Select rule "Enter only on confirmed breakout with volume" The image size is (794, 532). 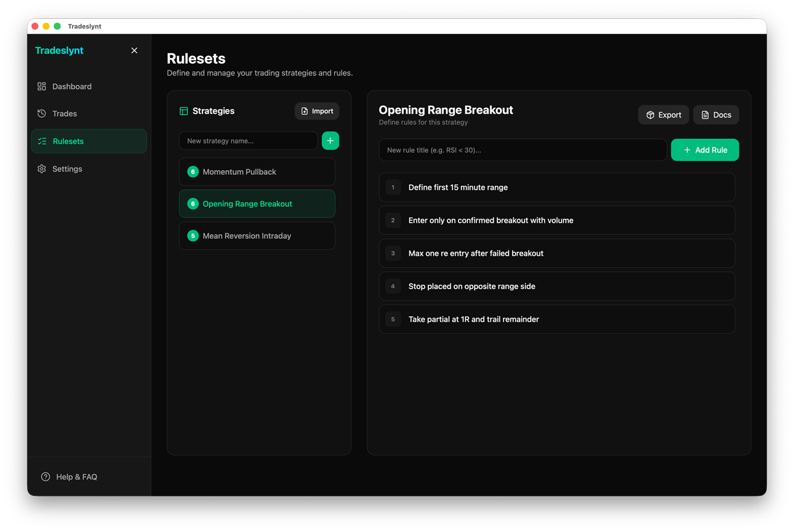pos(557,220)
